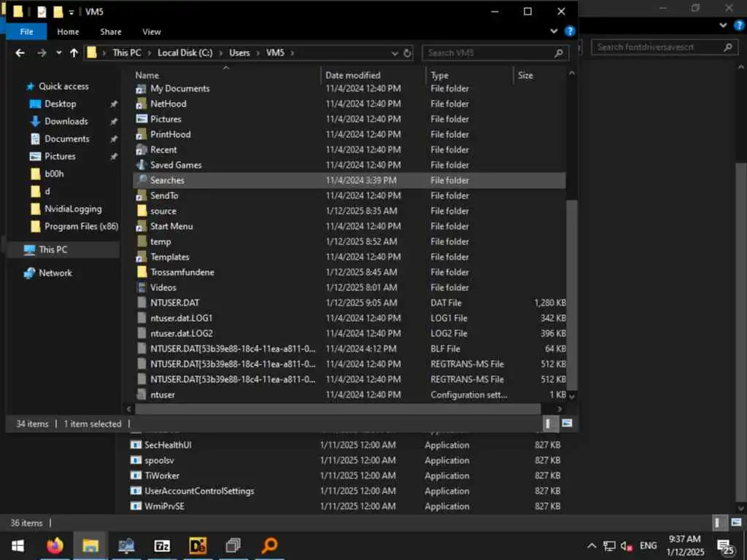Select the NTUSER.DAT file icon
This screenshot has height=560, width=747.
pyautogui.click(x=141, y=303)
